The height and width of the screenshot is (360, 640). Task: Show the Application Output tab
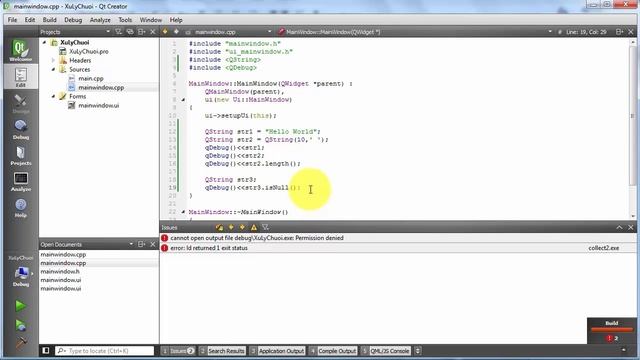coord(278,351)
